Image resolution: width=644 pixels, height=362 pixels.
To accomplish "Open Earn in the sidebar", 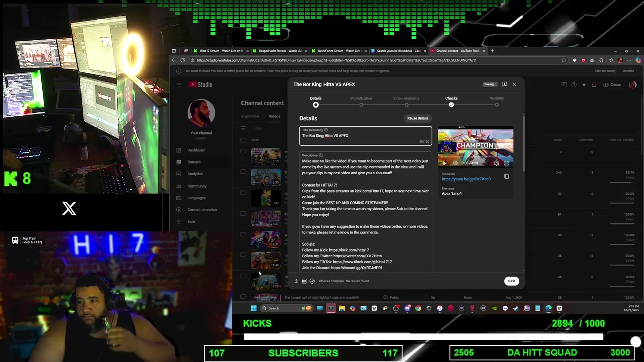I will (x=191, y=222).
